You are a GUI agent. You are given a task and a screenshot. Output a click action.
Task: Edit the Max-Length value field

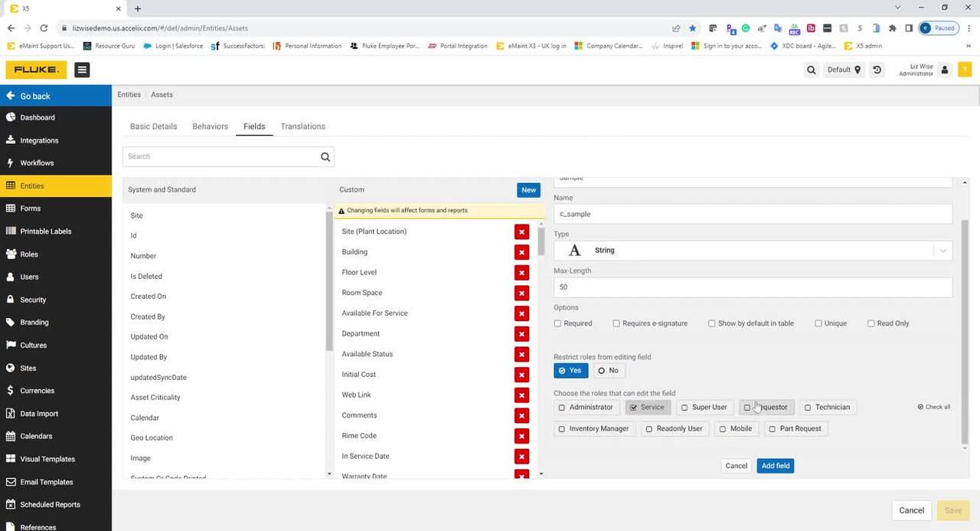pyautogui.click(x=753, y=287)
